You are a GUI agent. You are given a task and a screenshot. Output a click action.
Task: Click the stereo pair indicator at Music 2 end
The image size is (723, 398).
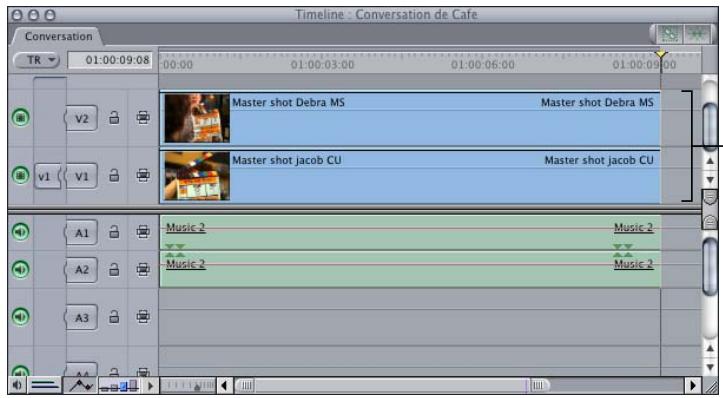(622, 250)
